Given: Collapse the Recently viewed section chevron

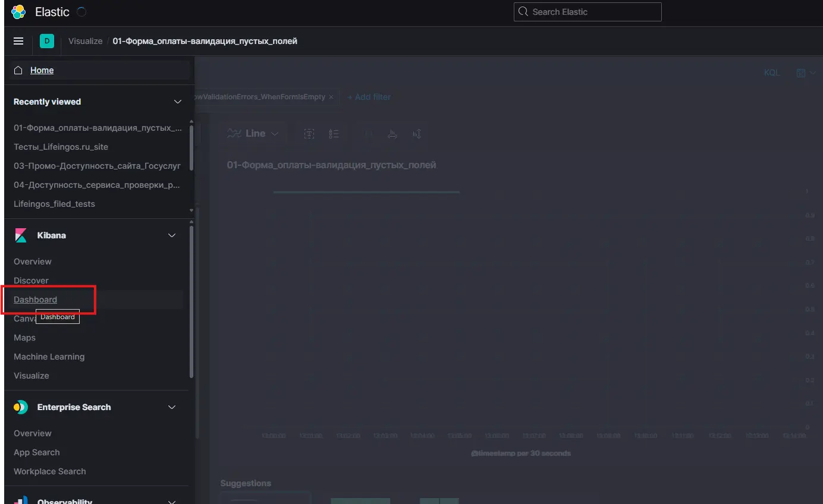Looking at the screenshot, I should (177, 102).
